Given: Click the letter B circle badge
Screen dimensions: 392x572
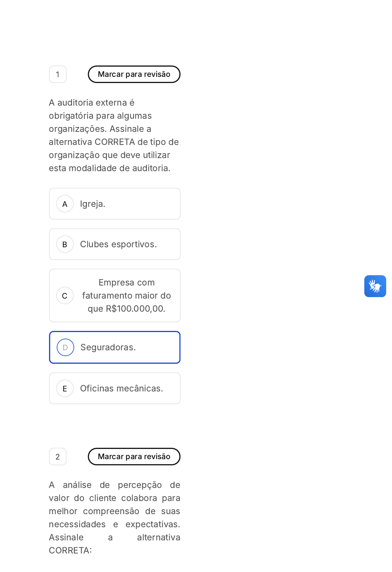Looking at the screenshot, I should 65,244.
